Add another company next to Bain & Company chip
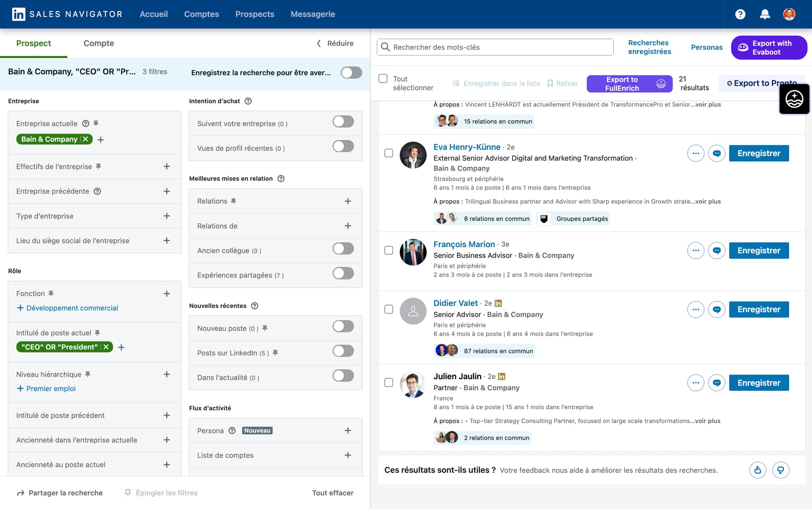This screenshot has width=812, height=509. point(101,139)
